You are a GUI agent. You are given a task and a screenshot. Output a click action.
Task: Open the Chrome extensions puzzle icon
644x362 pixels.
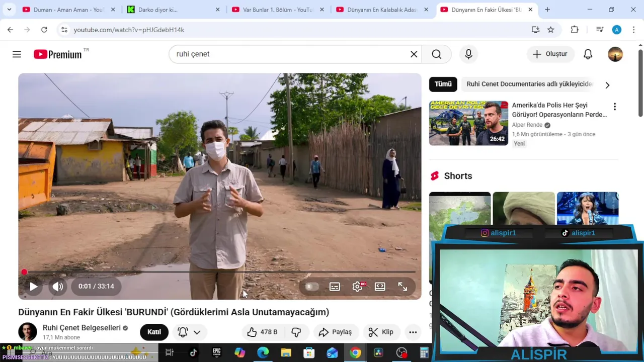pos(574,30)
